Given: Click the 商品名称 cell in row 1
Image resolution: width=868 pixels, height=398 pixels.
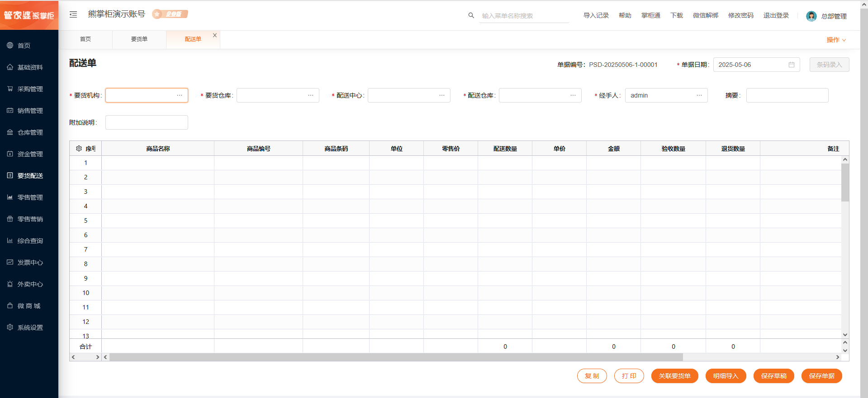Looking at the screenshot, I should click(x=158, y=163).
